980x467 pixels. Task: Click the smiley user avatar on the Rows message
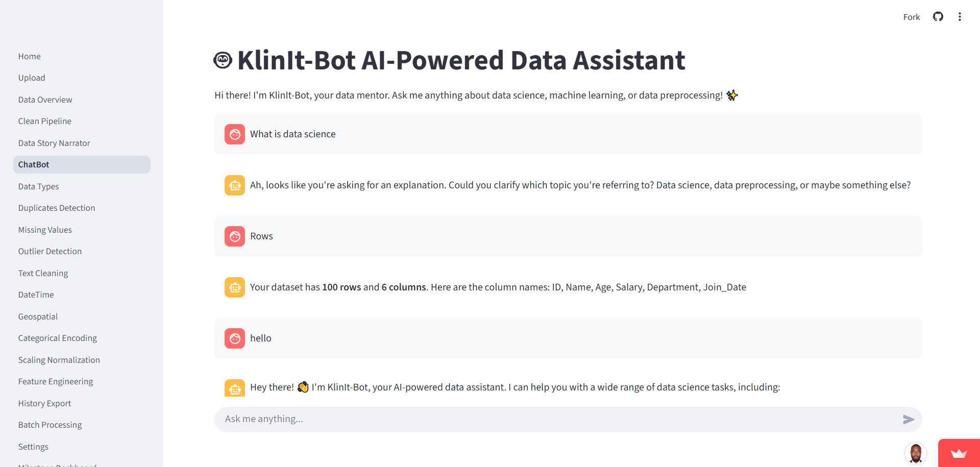(234, 236)
